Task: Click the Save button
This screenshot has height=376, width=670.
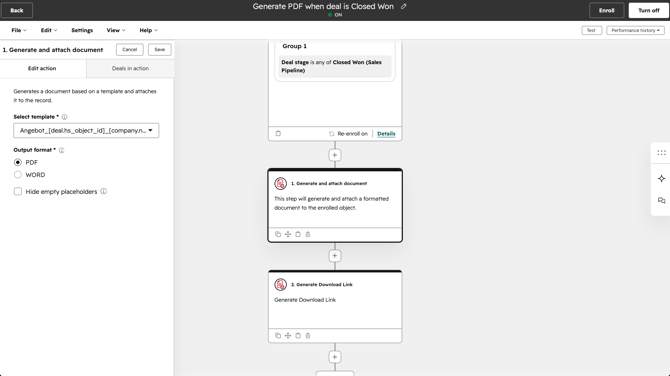Action: (159, 50)
